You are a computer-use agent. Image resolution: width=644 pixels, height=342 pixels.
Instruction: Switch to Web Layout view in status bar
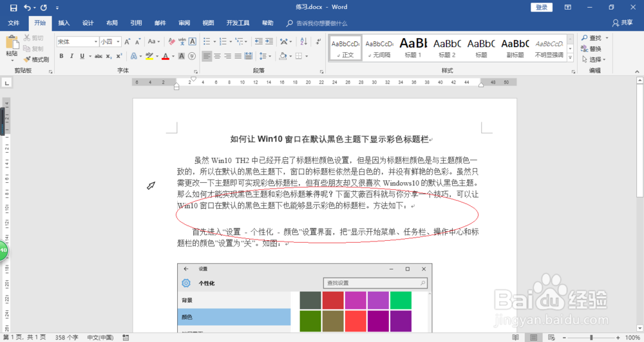552,337
